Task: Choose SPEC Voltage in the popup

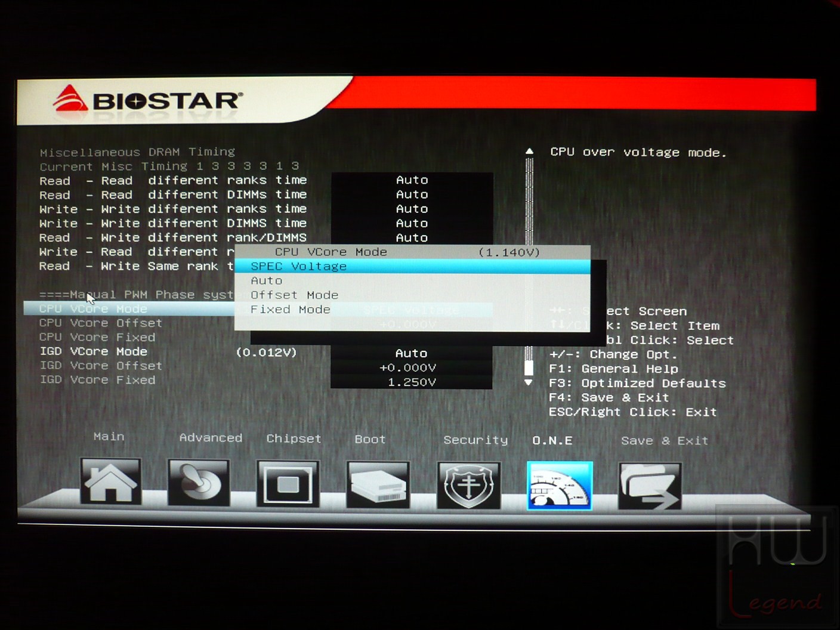Action: point(412,266)
